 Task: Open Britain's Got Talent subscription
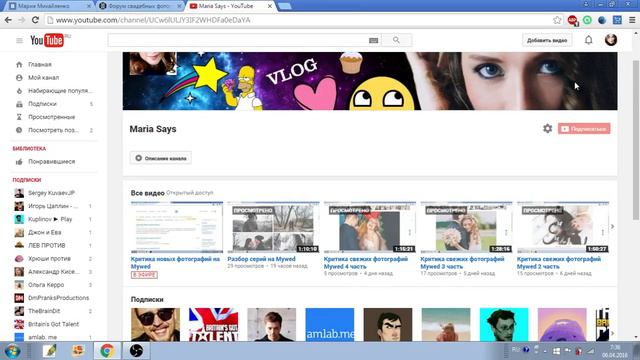(53, 324)
